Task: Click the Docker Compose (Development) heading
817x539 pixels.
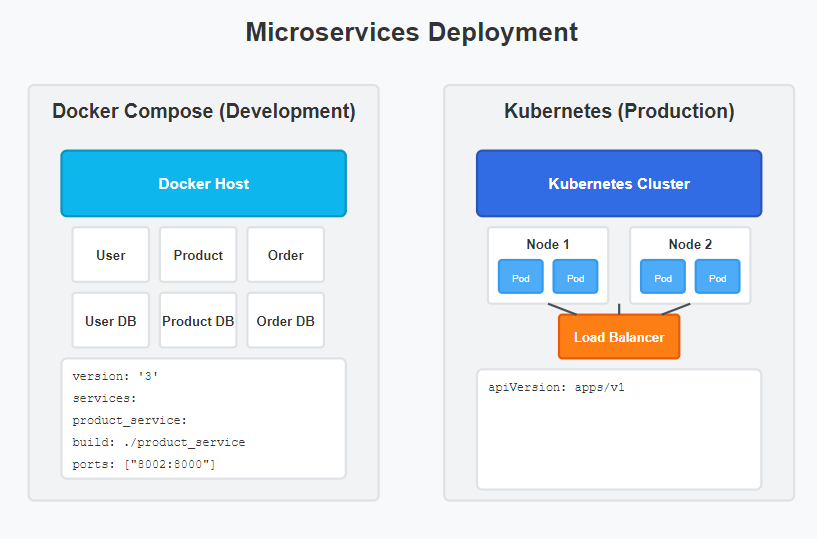Action: point(204,111)
